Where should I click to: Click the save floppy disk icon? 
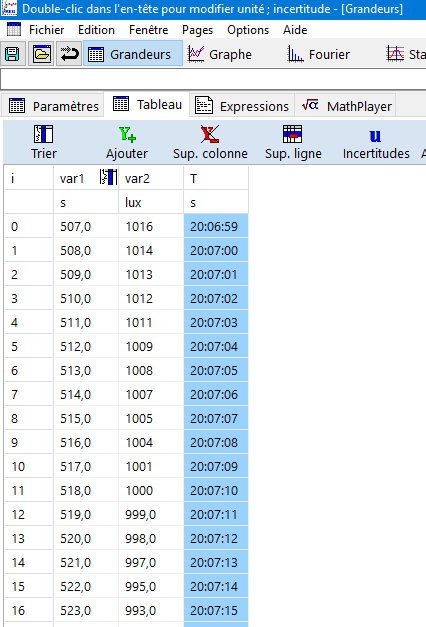12,54
